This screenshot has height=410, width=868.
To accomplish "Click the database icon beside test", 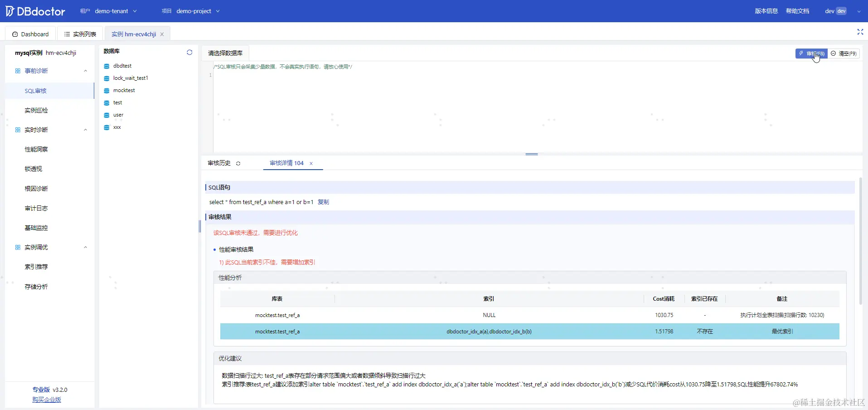I will [x=107, y=102].
